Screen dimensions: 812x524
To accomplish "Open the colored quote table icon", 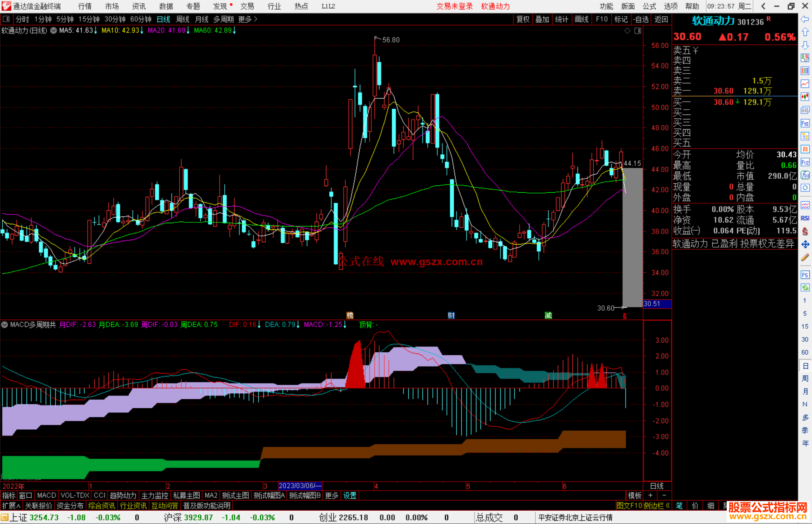I will pyautogui.click(x=804, y=71).
